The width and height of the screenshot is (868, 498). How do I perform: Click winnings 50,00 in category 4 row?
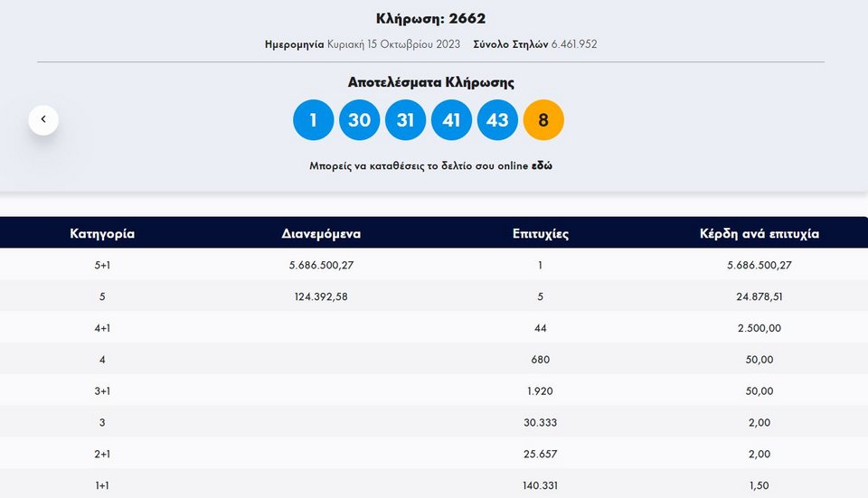pyautogui.click(x=759, y=360)
